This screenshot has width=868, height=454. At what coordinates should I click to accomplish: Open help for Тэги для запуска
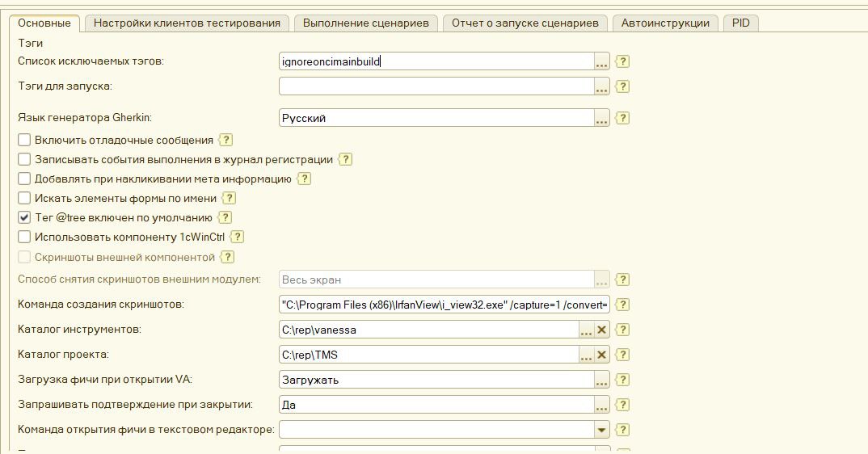[x=622, y=86]
